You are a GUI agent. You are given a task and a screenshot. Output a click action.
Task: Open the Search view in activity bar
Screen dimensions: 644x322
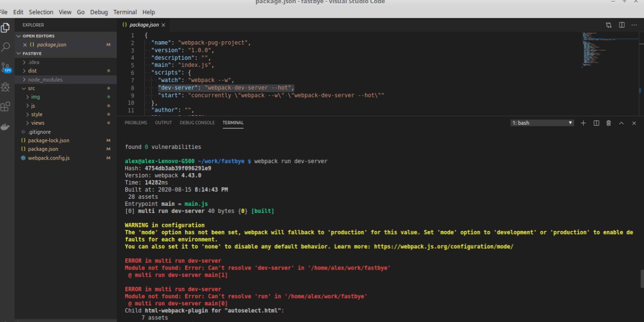[6, 47]
